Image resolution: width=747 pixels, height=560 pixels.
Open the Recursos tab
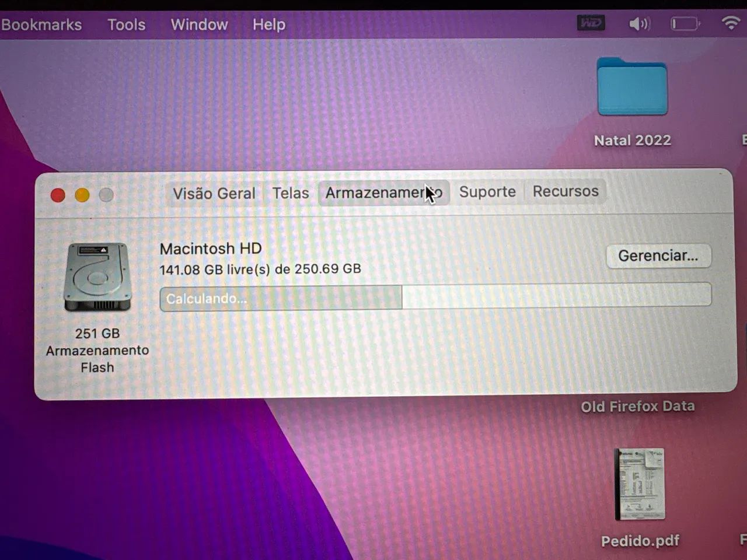[566, 191]
